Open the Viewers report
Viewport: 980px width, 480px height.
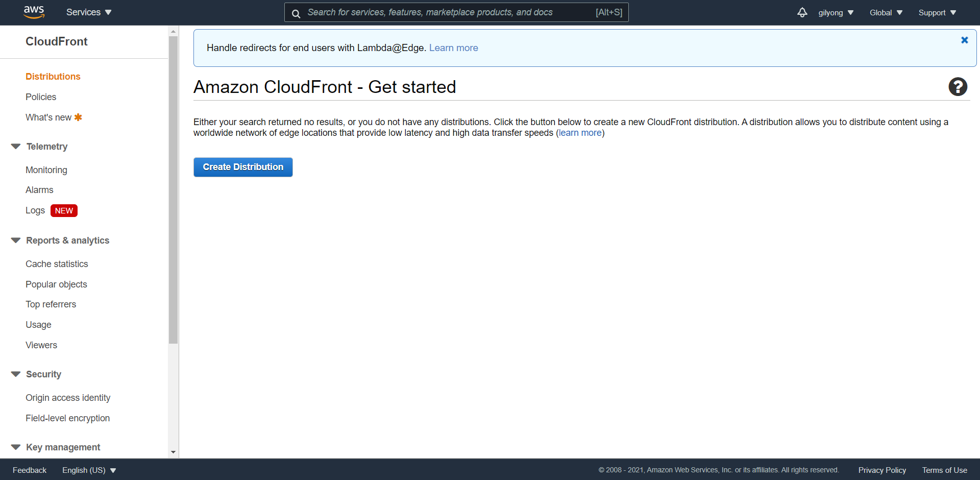(41, 345)
